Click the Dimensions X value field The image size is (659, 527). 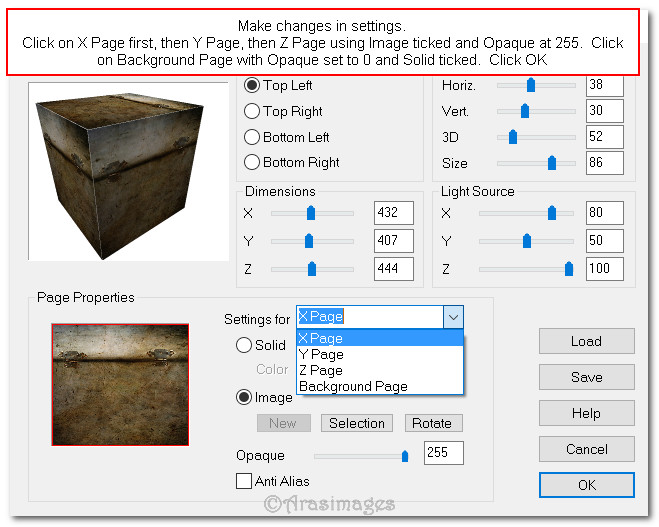tap(393, 213)
